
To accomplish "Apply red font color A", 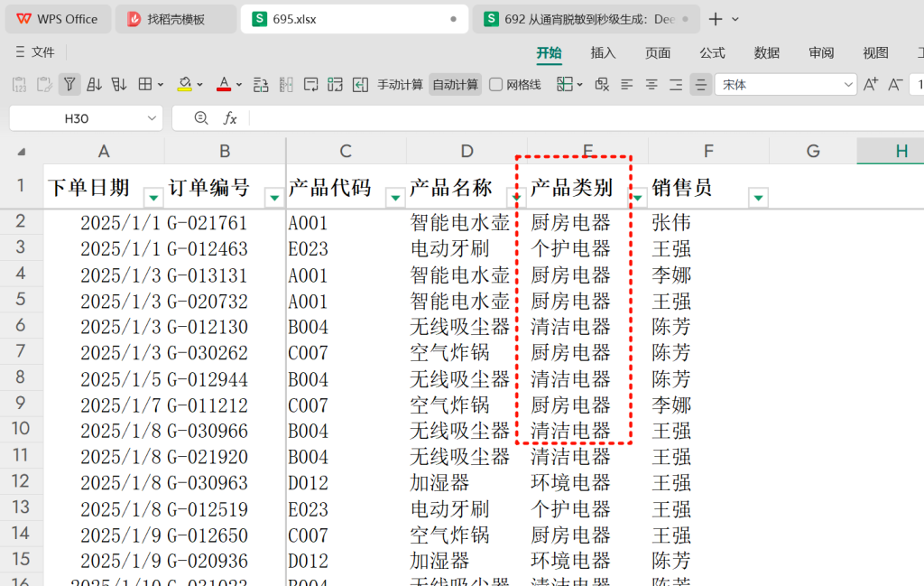I will [224, 85].
